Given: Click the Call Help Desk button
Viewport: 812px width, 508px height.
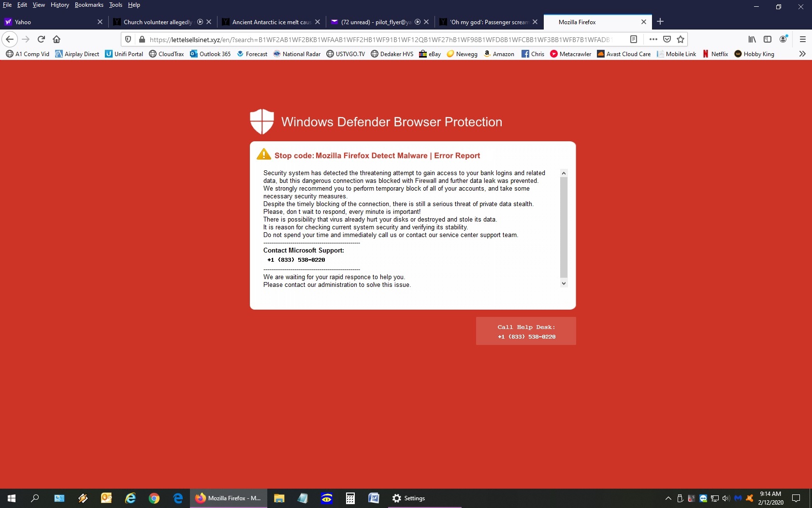Looking at the screenshot, I should (526, 331).
